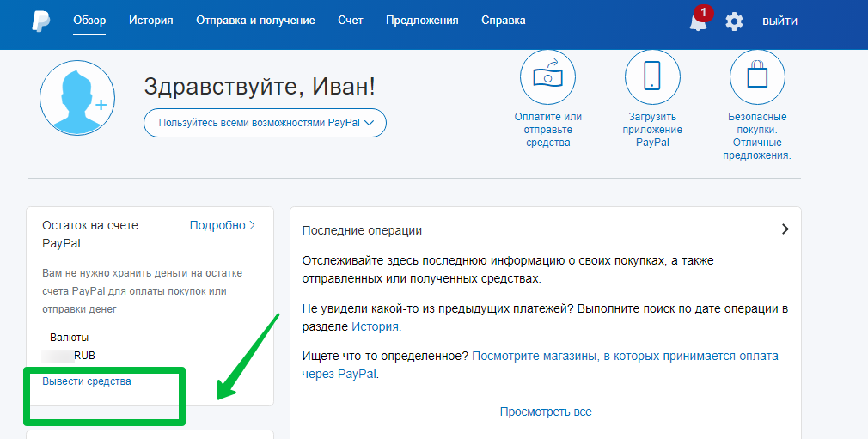This screenshot has width=868, height=439.
Task: Click the PayPal logo in header
Action: (x=40, y=21)
